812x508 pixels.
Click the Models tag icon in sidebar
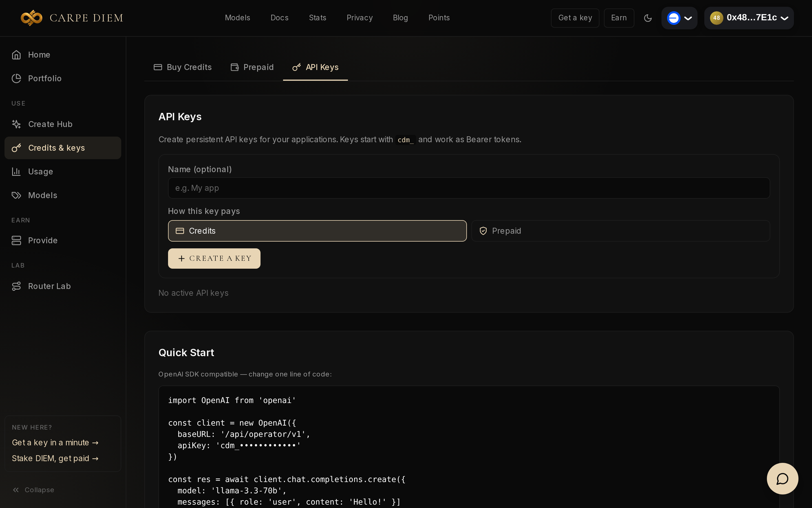pyautogui.click(x=16, y=195)
